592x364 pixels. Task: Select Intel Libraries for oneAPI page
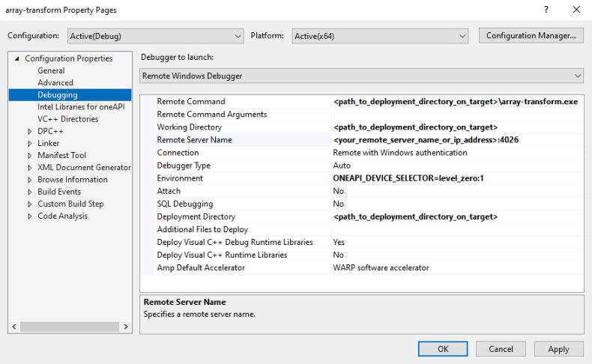point(81,107)
